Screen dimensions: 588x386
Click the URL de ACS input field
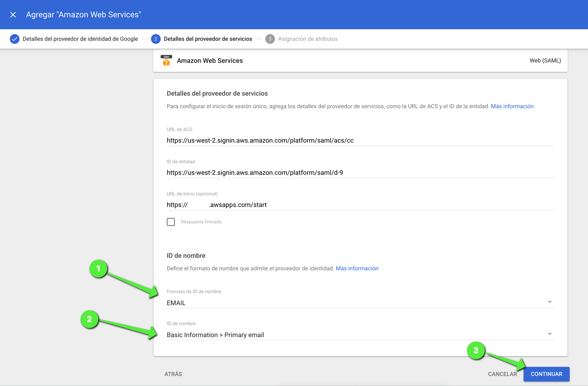pos(360,141)
